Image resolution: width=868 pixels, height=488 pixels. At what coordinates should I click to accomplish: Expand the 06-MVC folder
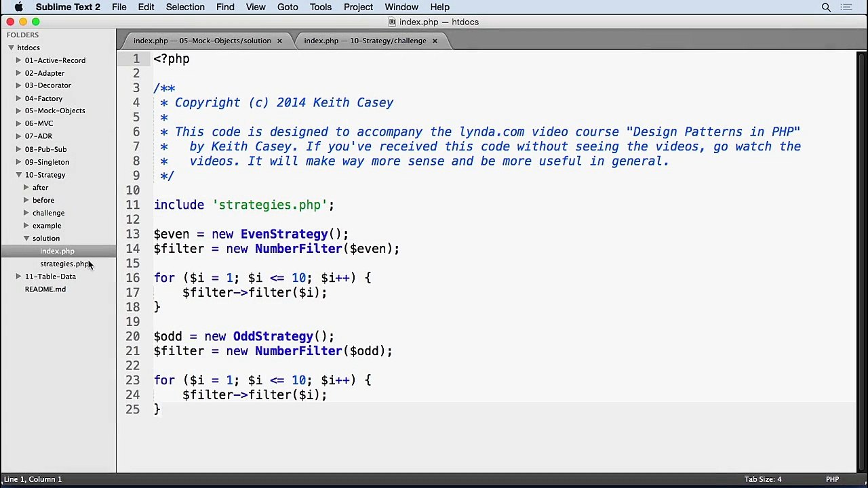point(18,123)
